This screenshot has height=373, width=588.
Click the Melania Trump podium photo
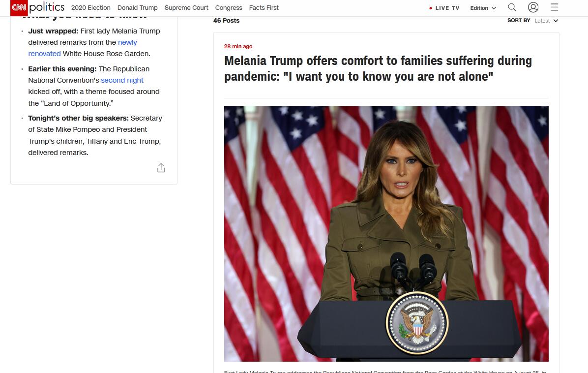[386, 233]
